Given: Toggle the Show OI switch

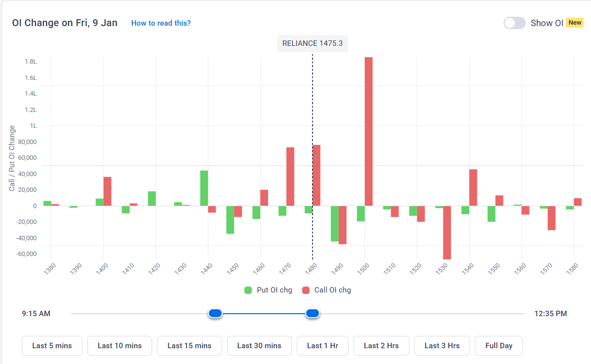Looking at the screenshot, I should (514, 23).
